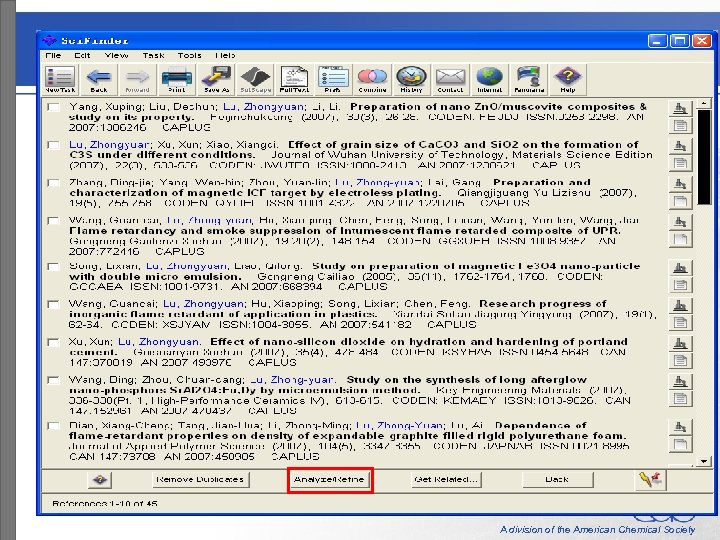
Task: Open author link Lu, Zhongyuan in ZnO reference
Action: pos(263,107)
